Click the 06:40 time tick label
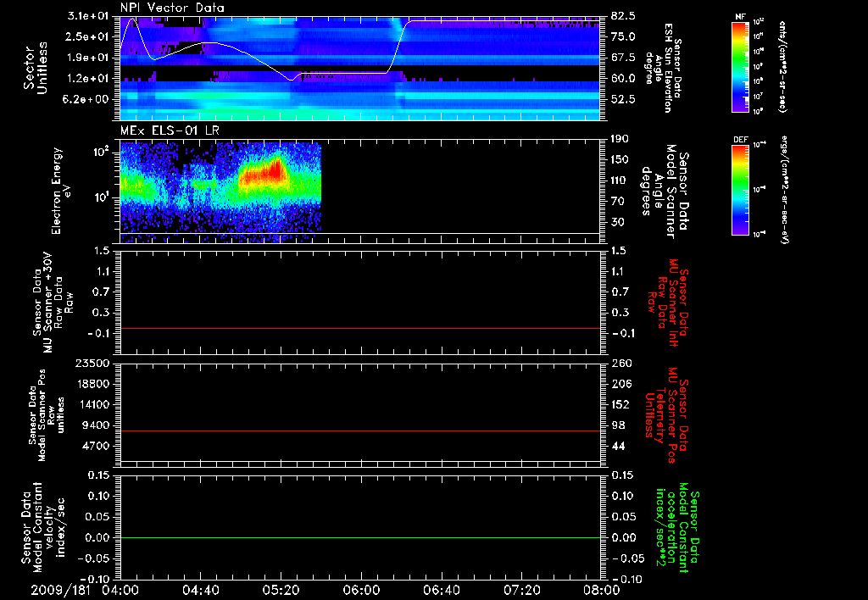Screen dimensions: 868x600 coord(441,590)
